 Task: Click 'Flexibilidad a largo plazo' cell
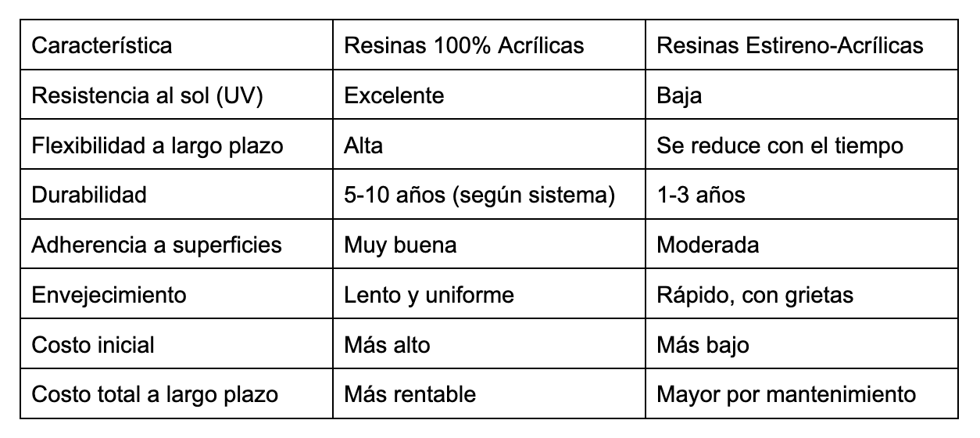click(177, 145)
